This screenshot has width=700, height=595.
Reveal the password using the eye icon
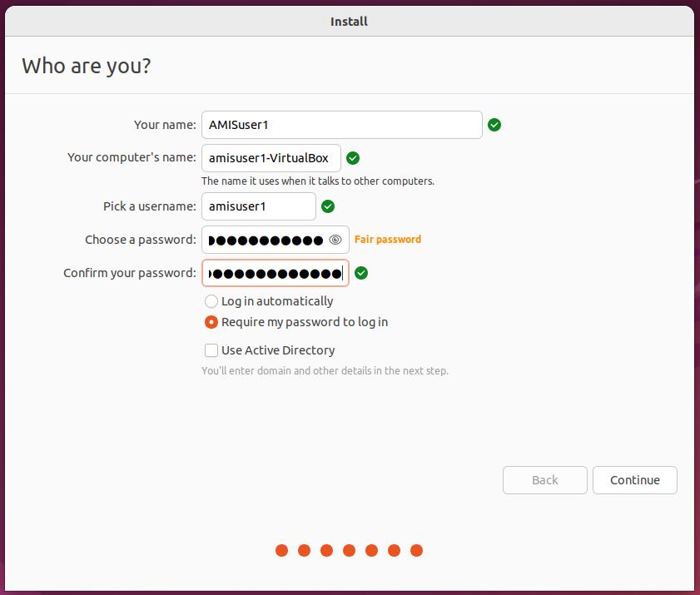coord(335,240)
